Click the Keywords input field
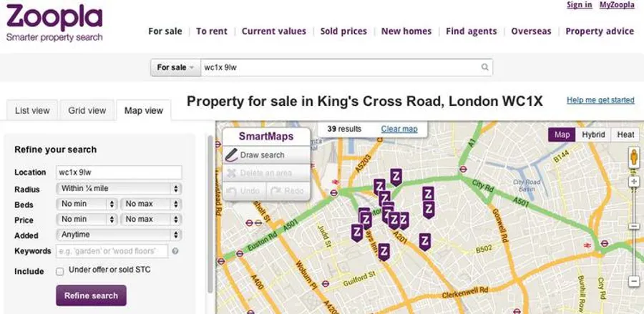Viewport: 644px width, 314px height. (x=112, y=251)
